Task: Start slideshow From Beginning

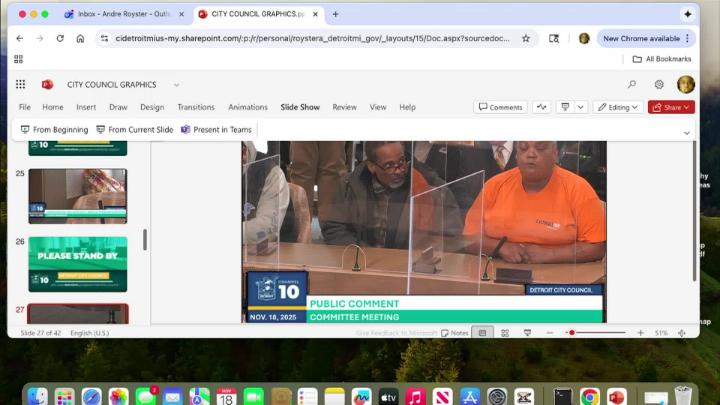Action: pyautogui.click(x=54, y=130)
